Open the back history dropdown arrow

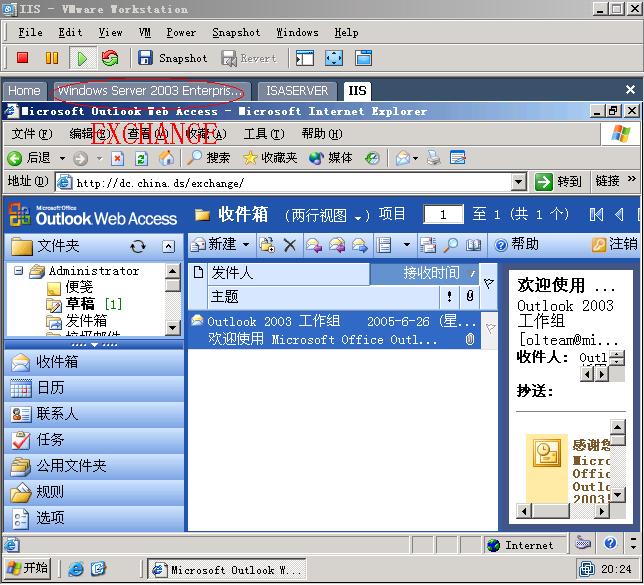pyautogui.click(x=62, y=158)
